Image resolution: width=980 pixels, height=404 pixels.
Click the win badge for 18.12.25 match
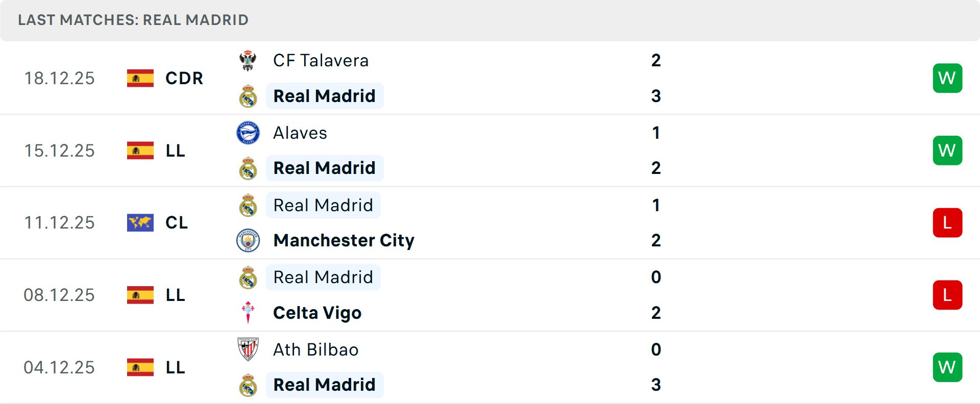(947, 78)
